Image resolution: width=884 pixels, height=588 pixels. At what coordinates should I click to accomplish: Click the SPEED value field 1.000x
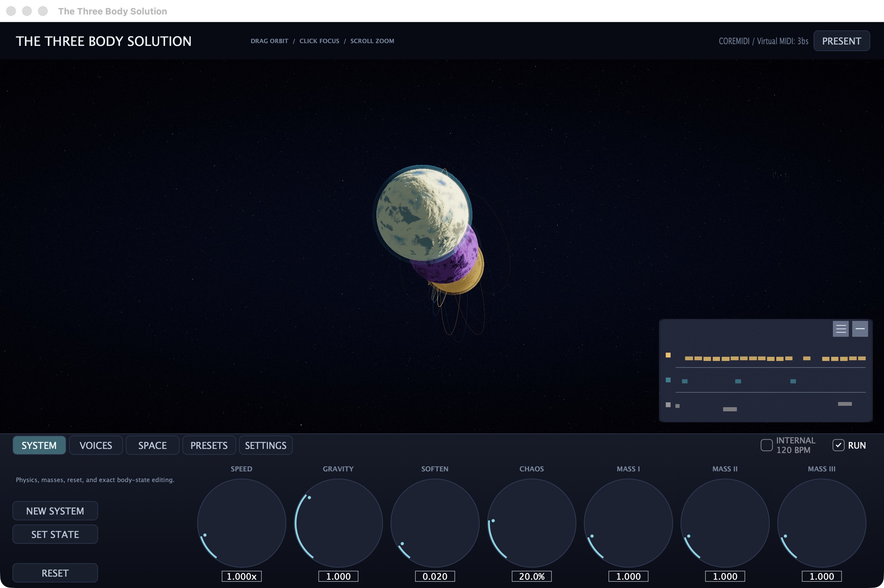pyautogui.click(x=242, y=576)
